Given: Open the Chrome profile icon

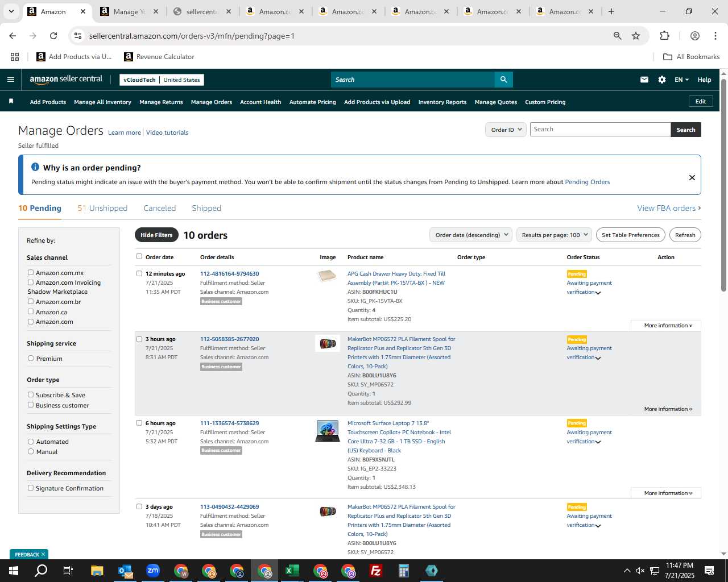Looking at the screenshot, I should coord(694,36).
